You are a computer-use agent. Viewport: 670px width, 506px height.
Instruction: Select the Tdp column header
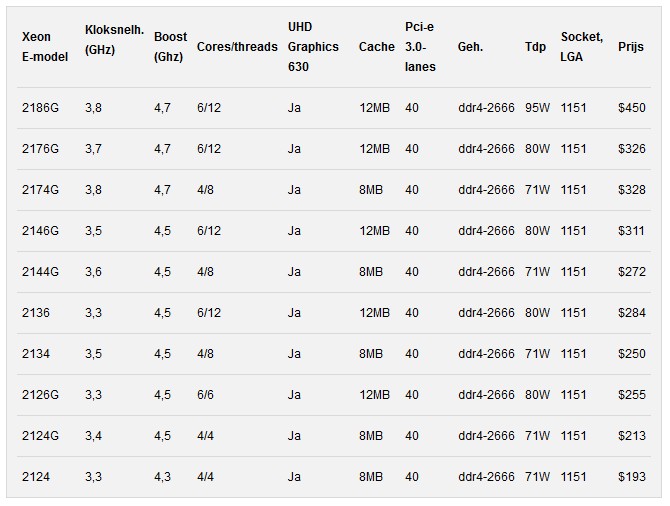pos(535,47)
